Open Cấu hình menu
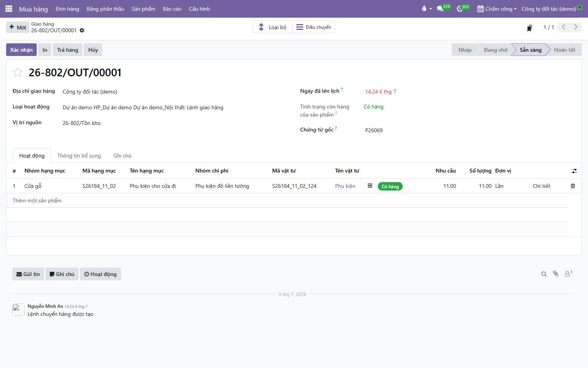 199,9
